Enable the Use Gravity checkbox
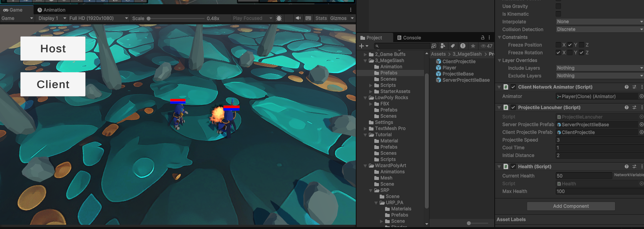The width and height of the screenshot is (644, 229). 558,6
